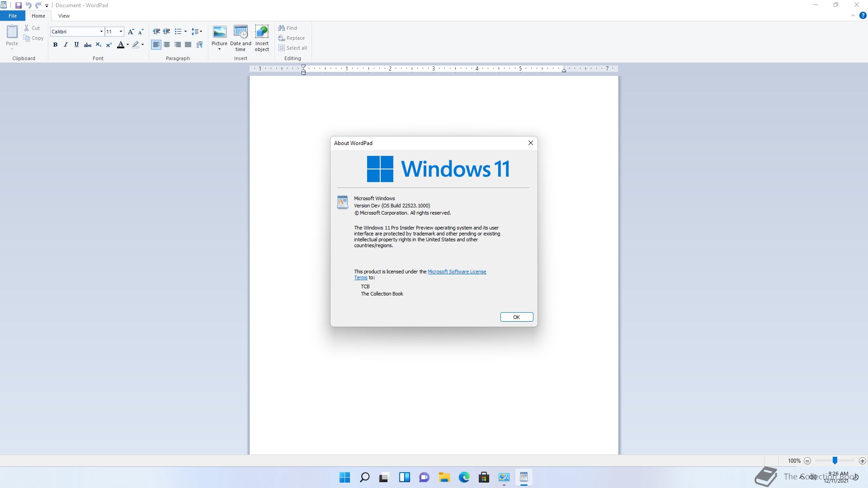Toggle Superscript formatting
The height and width of the screenshot is (488, 868).
(x=109, y=45)
